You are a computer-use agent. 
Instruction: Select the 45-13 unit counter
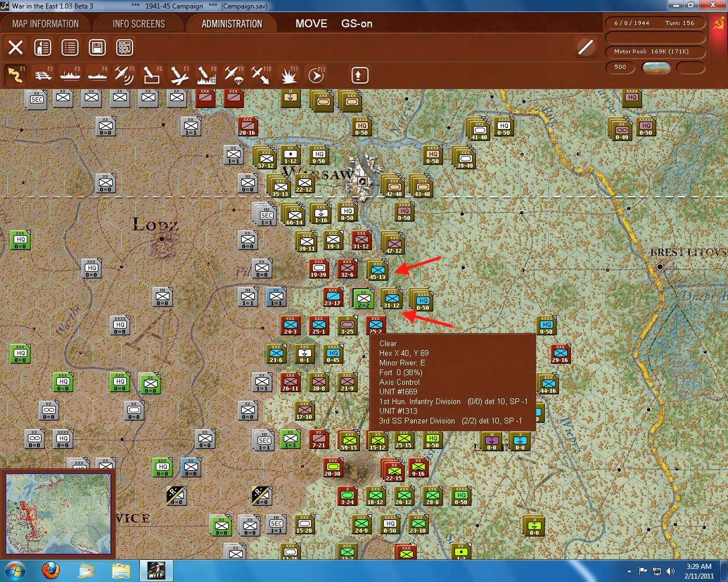(378, 270)
